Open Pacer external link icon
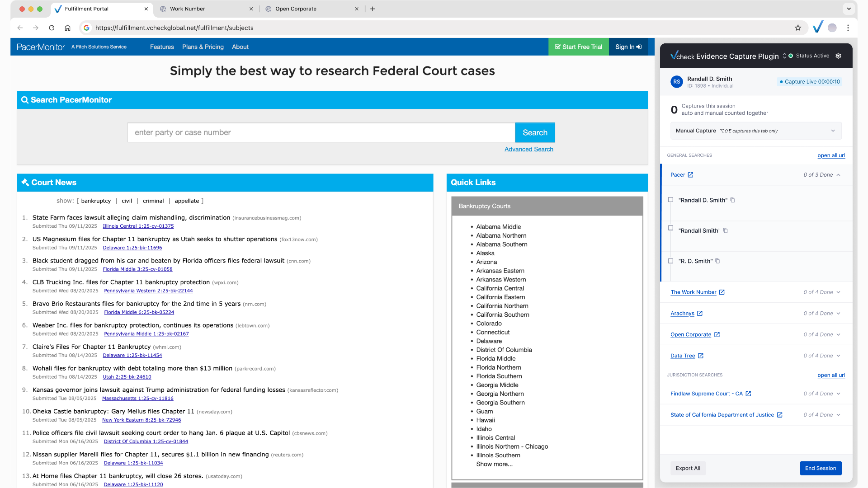This screenshot has height=488, width=868. (690, 175)
